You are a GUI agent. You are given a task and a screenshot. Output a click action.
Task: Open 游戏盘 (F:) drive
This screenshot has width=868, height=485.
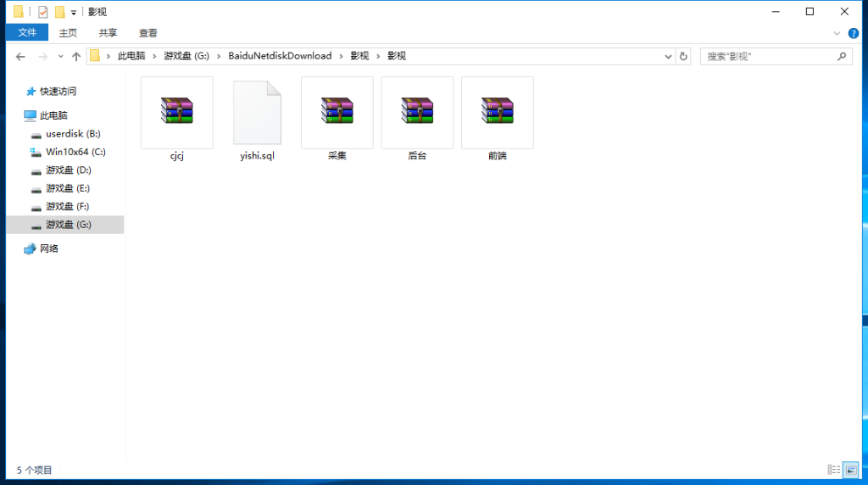[x=68, y=207]
